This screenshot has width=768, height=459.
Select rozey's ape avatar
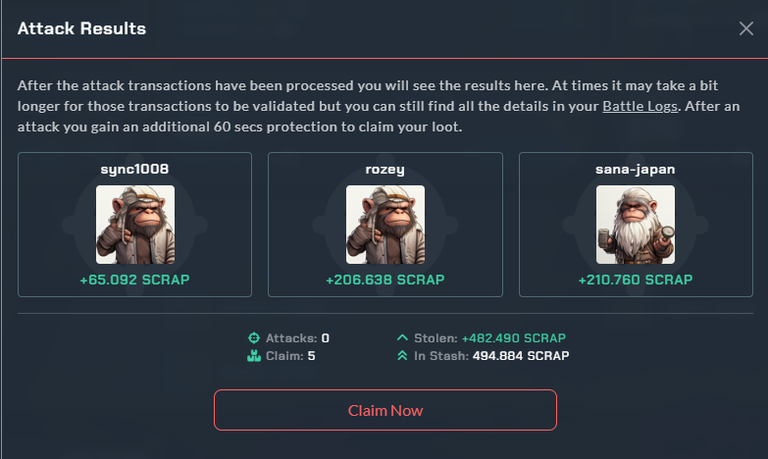click(x=385, y=224)
